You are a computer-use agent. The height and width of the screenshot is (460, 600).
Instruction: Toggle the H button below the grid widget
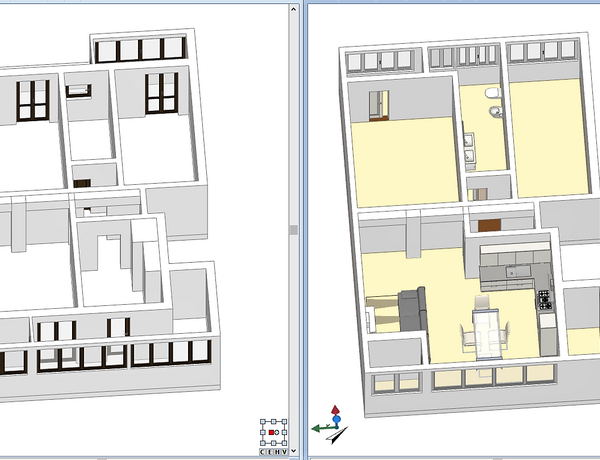[279, 452]
